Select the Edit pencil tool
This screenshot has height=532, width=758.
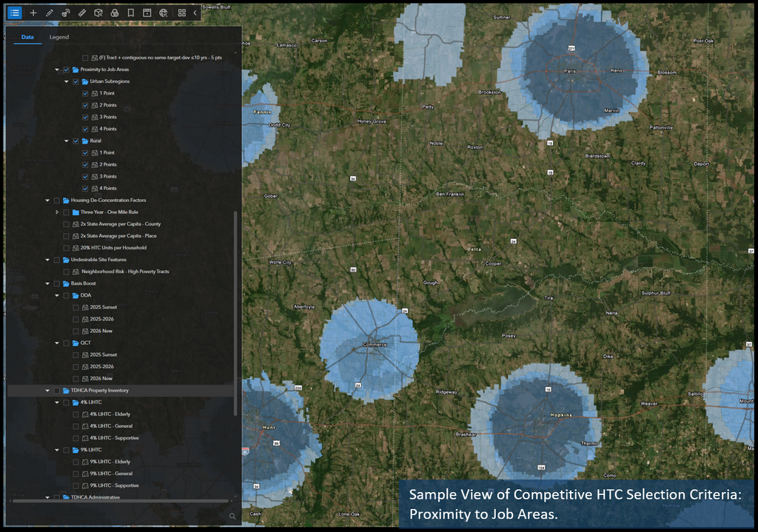49,13
